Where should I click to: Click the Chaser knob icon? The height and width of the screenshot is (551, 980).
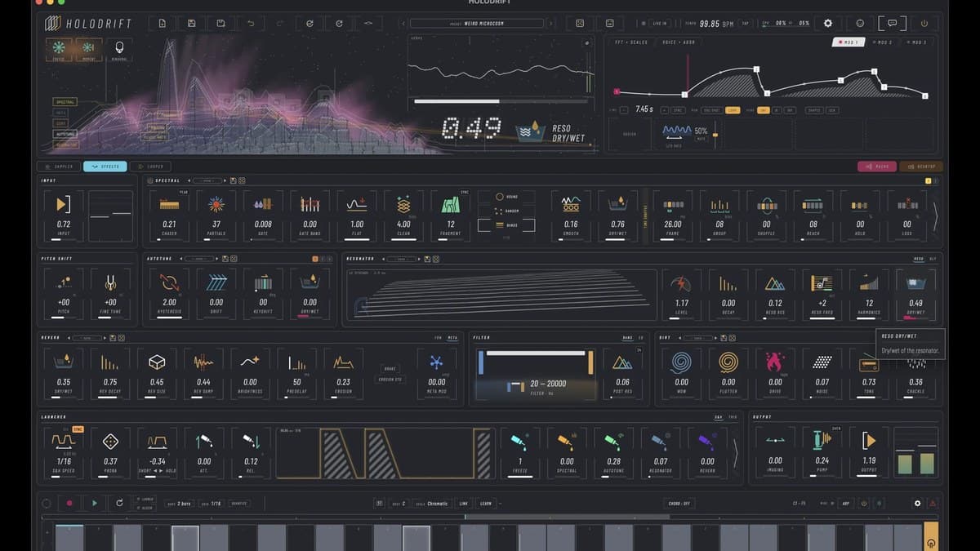[x=169, y=204]
